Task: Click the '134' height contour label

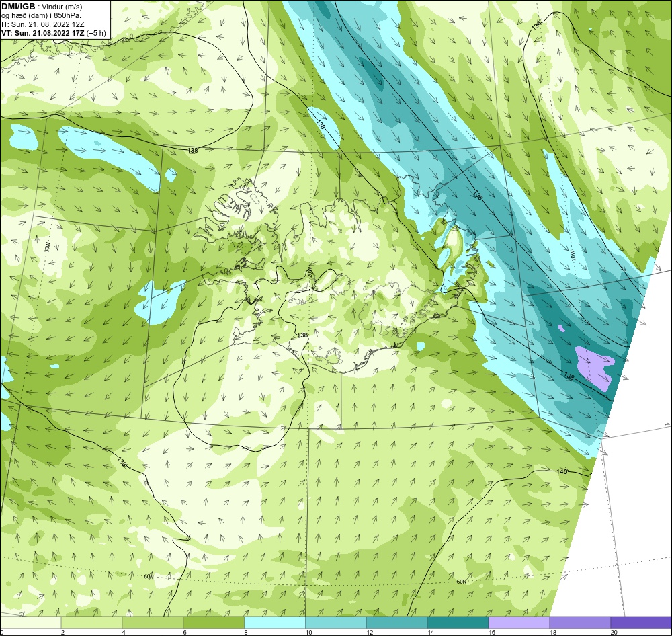Action: pos(536,26)
